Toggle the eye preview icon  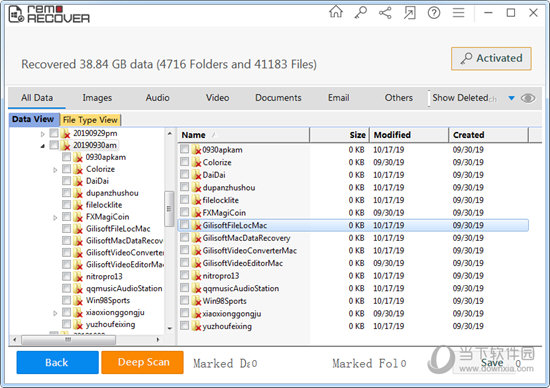pos(528,98)
